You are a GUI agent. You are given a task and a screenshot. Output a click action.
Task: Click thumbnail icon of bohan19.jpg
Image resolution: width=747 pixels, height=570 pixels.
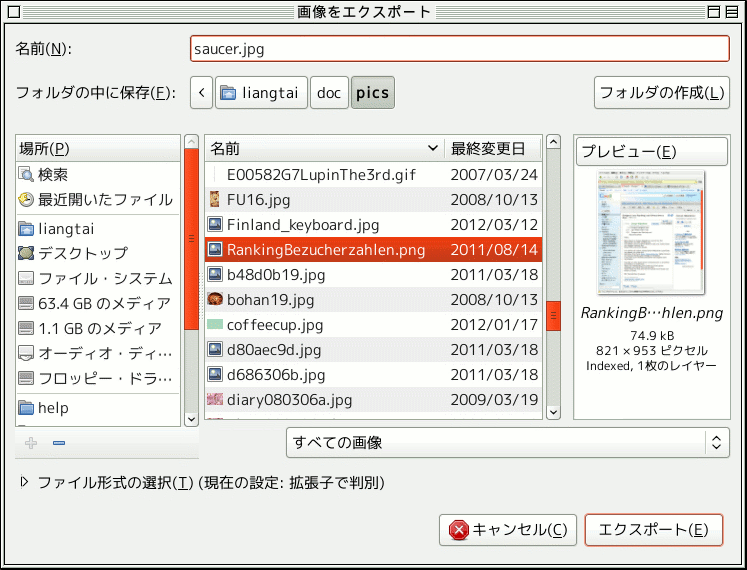tap(215, 299)
